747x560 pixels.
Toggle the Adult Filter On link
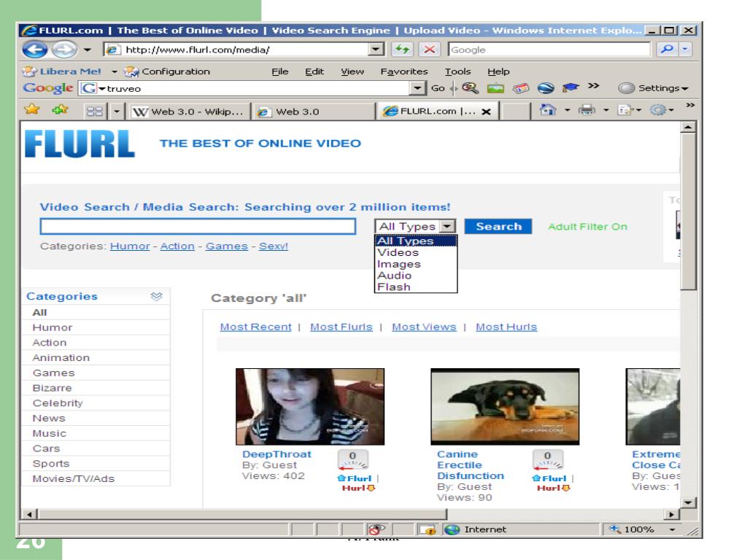tap(587, 227)
